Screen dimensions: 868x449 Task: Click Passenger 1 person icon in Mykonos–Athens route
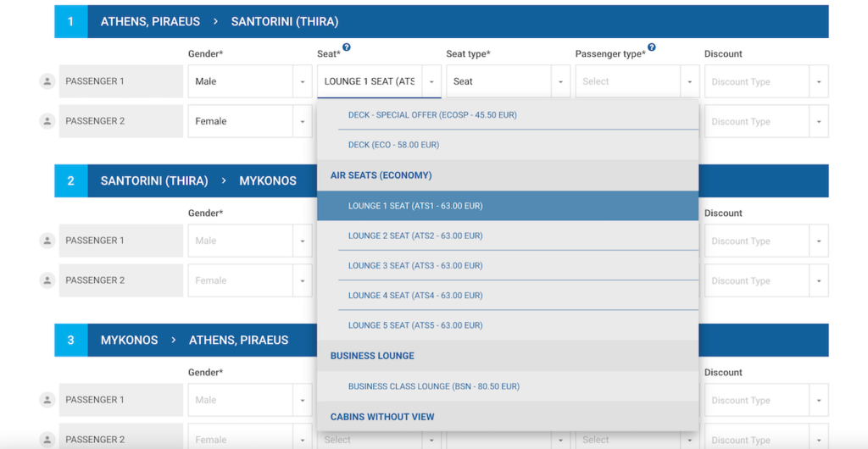tap(47, 400)
